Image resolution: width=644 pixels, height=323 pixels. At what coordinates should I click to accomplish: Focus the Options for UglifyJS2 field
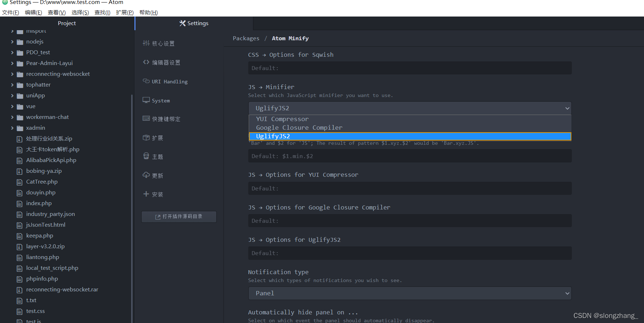point(410,253)
